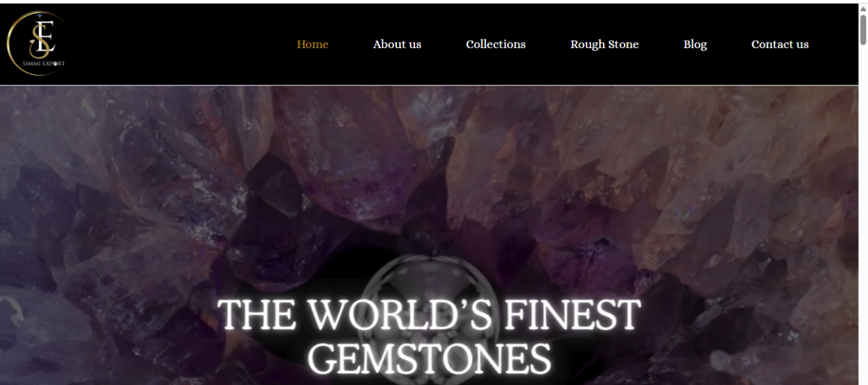Click "THE WORLD'S FINEST" headline text
Viewport: 868px width, 385px height.
429,315
